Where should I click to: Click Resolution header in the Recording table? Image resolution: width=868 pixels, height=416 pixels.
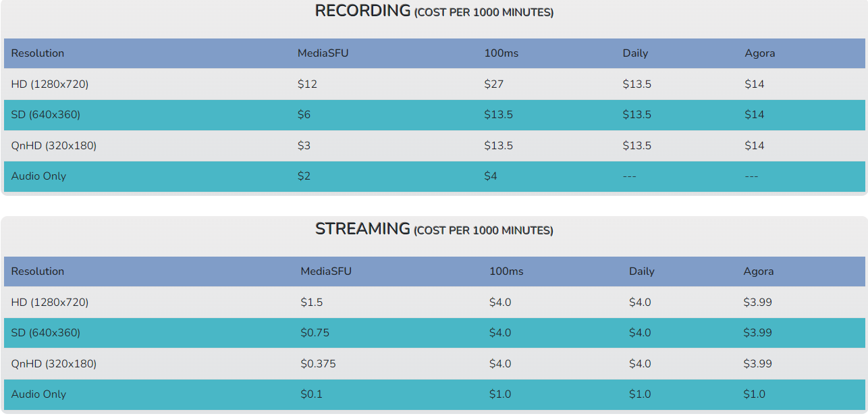pos(38,53)
